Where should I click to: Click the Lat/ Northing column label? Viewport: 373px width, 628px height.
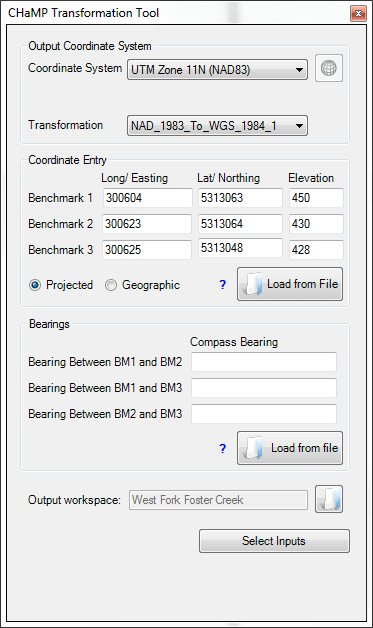tap(228, 178)
